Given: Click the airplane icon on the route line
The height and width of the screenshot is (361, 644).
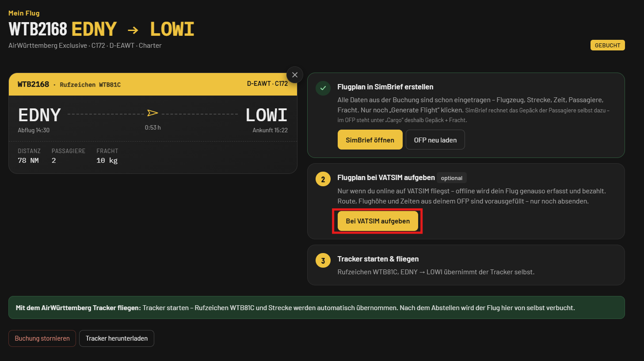Looking at the screenshot, I should (x=153, y=113).
